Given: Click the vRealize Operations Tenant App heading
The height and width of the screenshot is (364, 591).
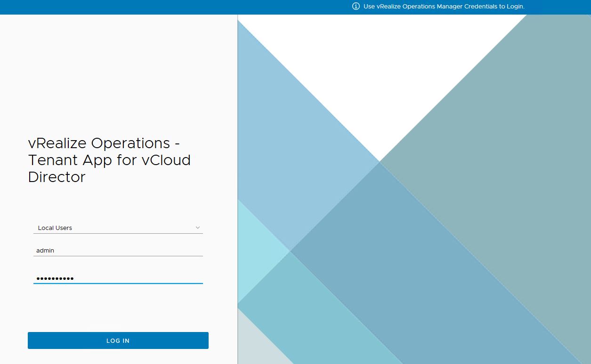Looking at the screenshot, I should [109, 160].
